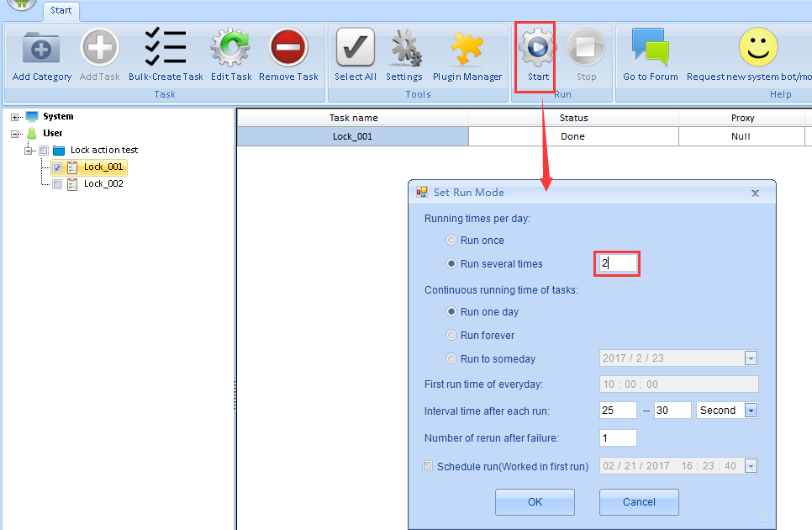Open the Settings gears icon

point(404,48)
